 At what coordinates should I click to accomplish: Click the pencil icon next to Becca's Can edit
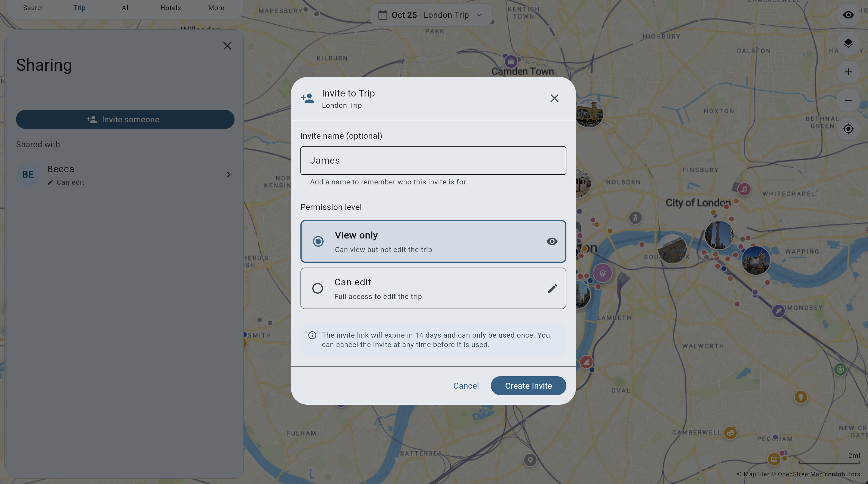[50, 182]
